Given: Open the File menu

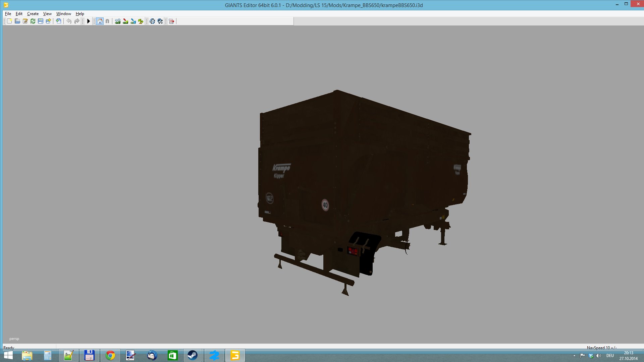Looking at the screenshot, I should point(8,14).
